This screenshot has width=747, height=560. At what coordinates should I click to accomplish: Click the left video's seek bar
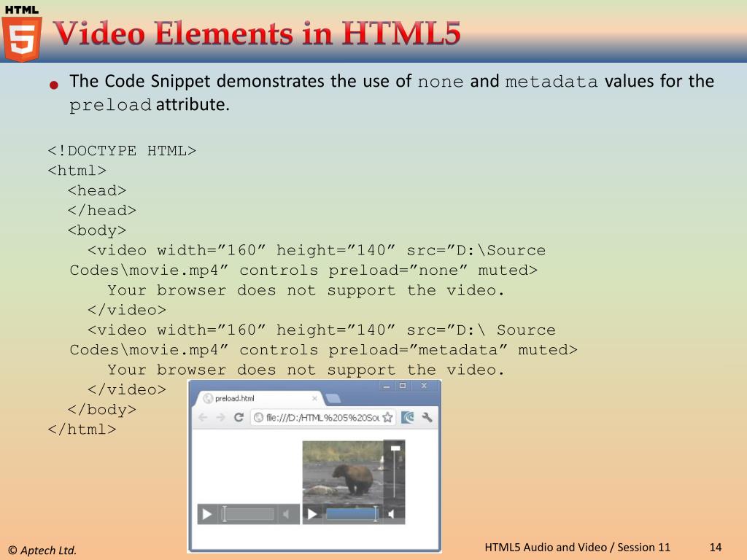tap(249, 514)
